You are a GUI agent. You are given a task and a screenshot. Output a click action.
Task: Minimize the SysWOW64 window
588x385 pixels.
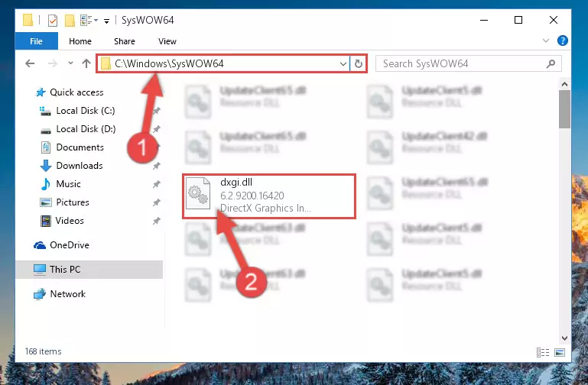click(x=484, y=20)
